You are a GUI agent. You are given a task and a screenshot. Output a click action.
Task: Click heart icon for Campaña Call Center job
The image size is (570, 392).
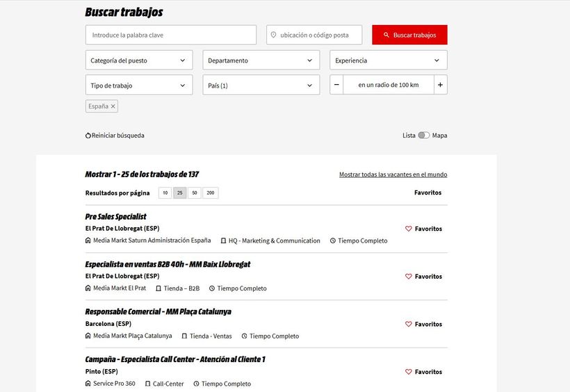point(409,372)
